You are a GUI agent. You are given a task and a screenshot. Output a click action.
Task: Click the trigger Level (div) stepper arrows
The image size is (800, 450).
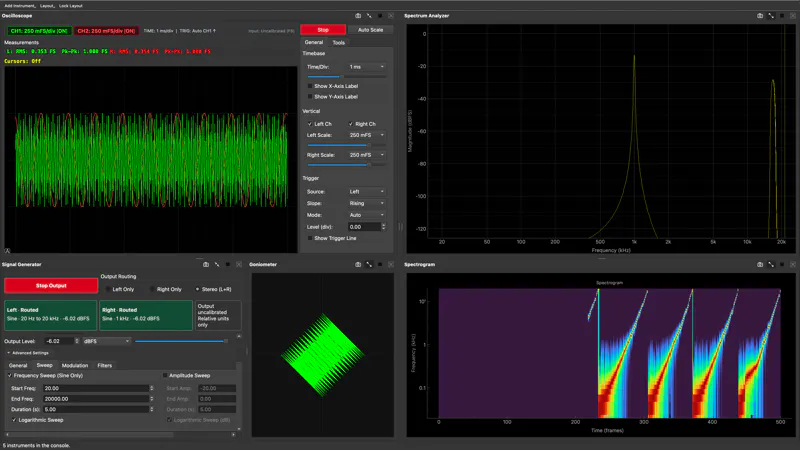click(383, 227)
